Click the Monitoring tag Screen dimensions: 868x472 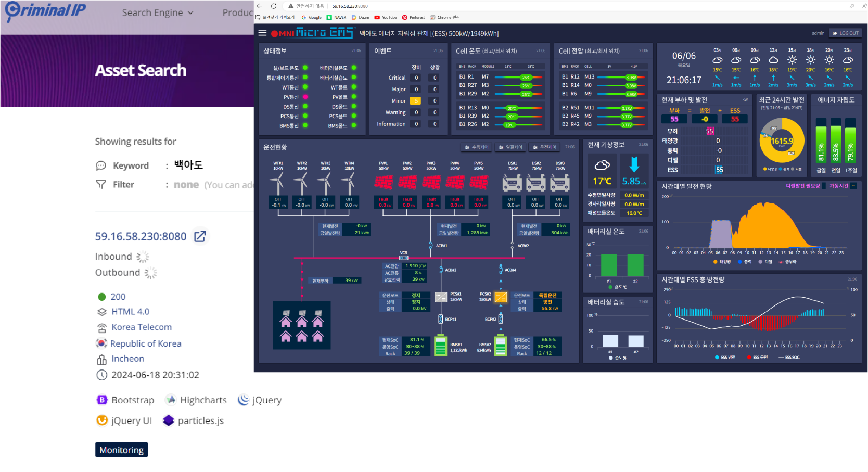click(121, 450)
